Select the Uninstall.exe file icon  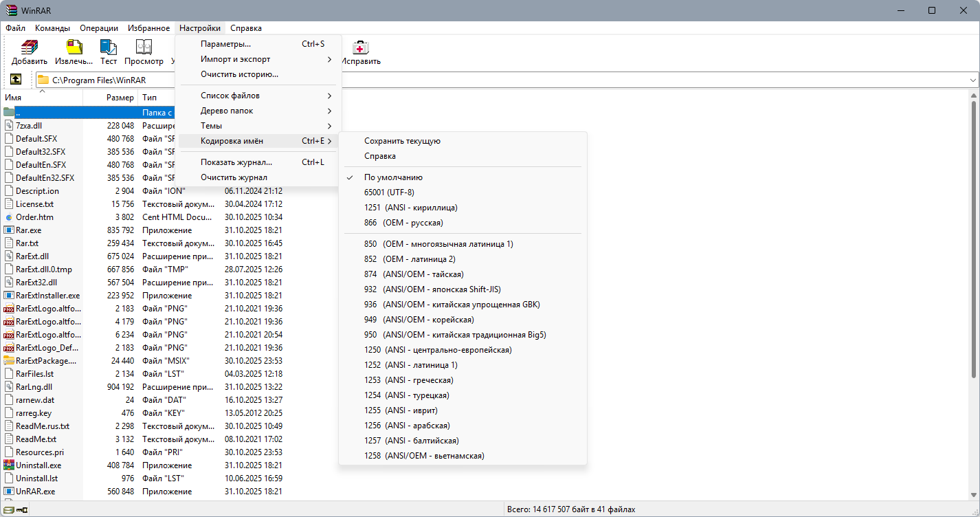pos(9,465)
